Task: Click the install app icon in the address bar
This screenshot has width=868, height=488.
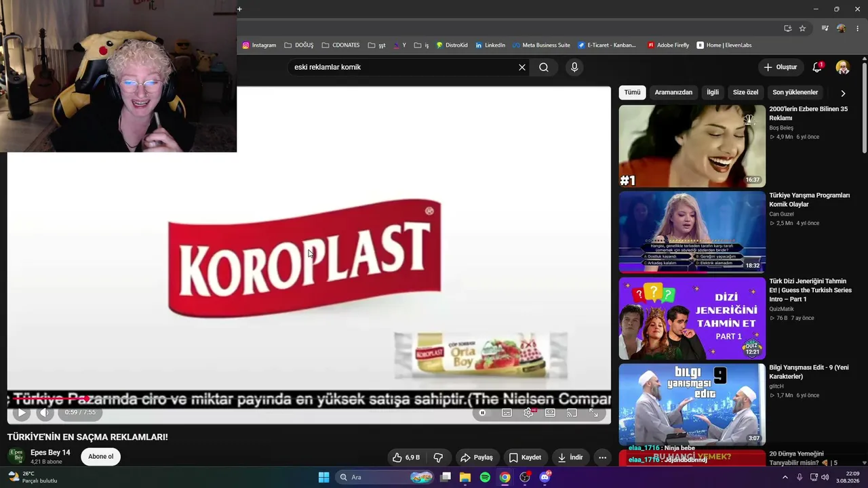Action: [787, 28]
